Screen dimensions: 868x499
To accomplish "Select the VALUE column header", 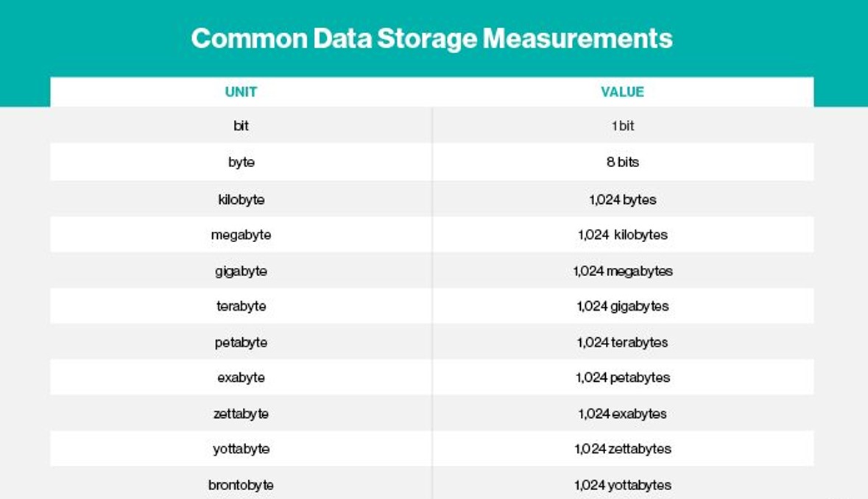I will click(622, 92).
